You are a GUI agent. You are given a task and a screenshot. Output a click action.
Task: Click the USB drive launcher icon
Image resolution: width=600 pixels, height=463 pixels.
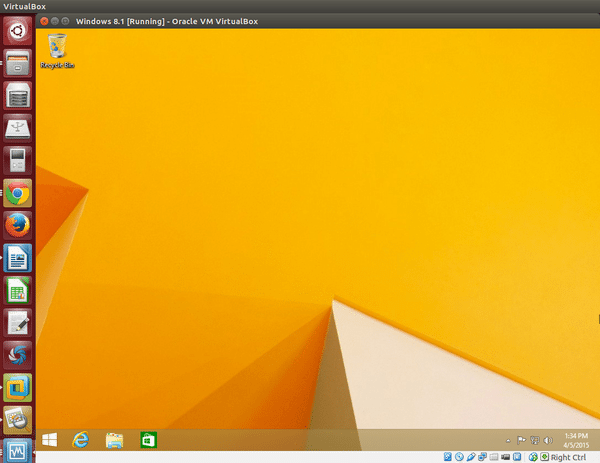click(17, 128)
